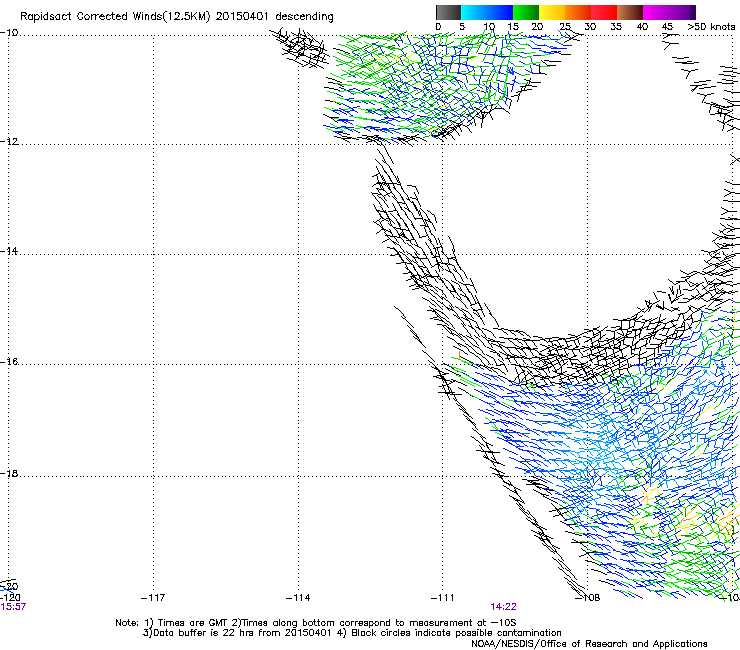
Task: Click the '>50 knots' legend label
Action: [x=712, y=27]
